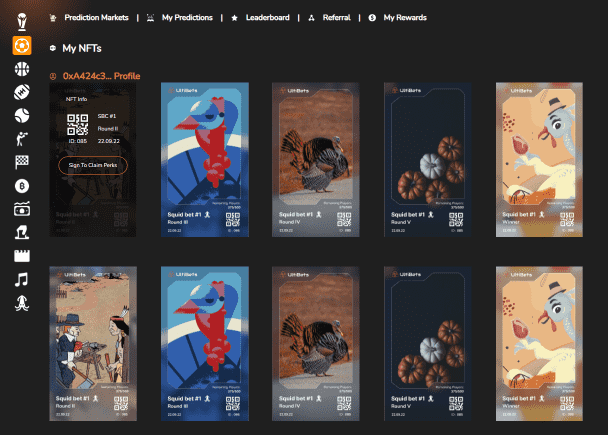Viewport: 608px width, 435px height.
Task: Open the basketball category in sidebar
Action: coord(22,69)
